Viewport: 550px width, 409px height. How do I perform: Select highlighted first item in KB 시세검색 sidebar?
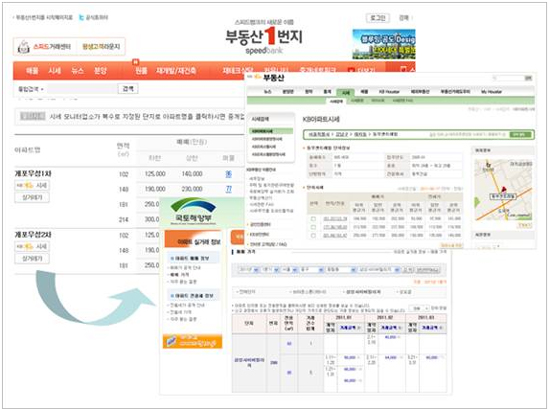click(x=271, y=131)
